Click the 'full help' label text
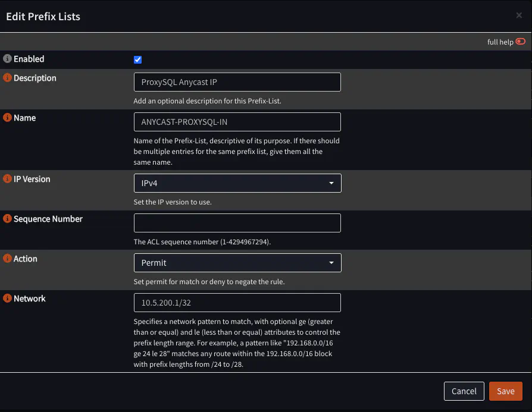532x412 pixels. 500,42
